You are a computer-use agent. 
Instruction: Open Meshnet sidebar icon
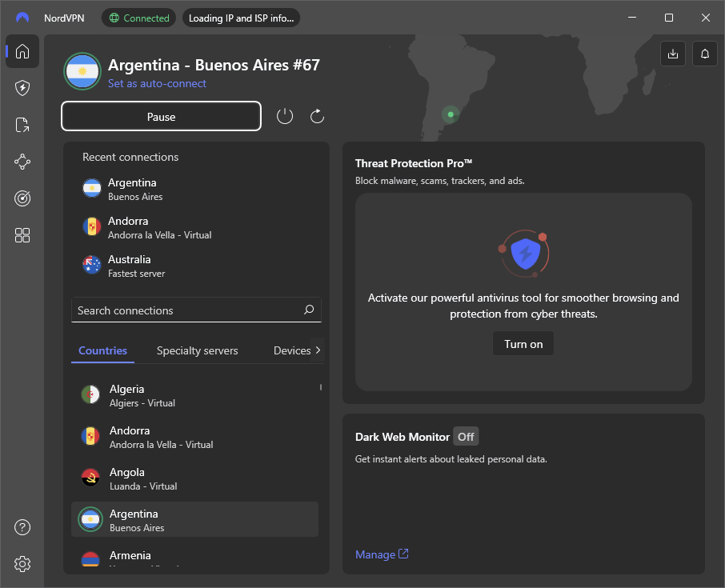tap(22, 162)
